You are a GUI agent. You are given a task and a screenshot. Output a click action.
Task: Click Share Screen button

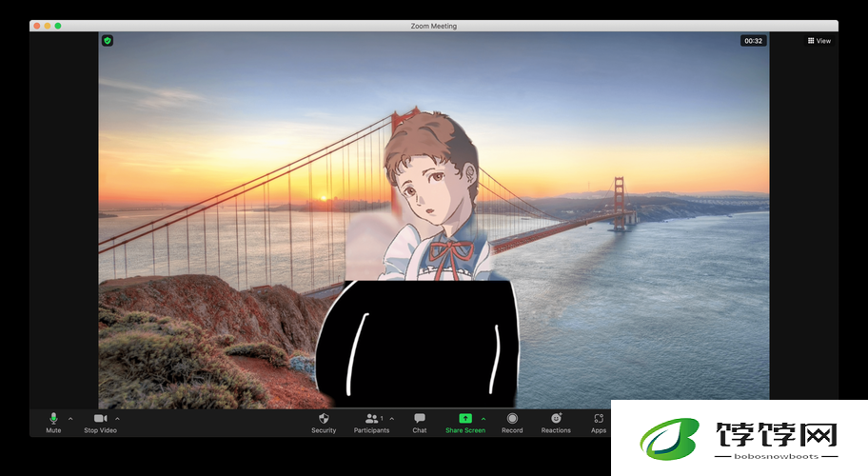point(465,423)
